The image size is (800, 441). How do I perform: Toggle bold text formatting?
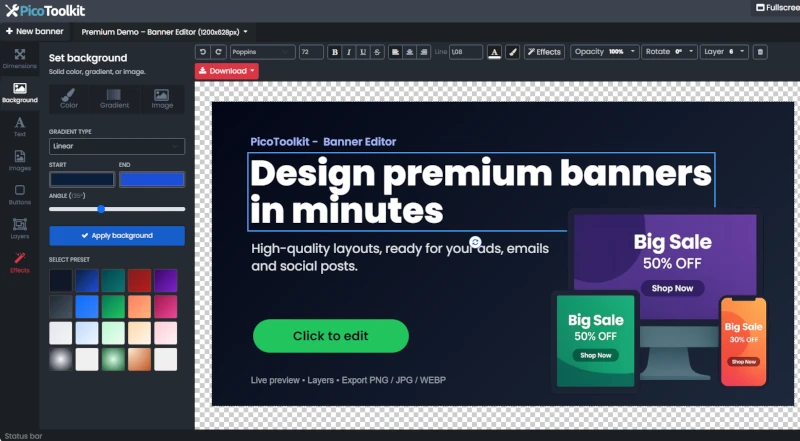pos(334,52)
